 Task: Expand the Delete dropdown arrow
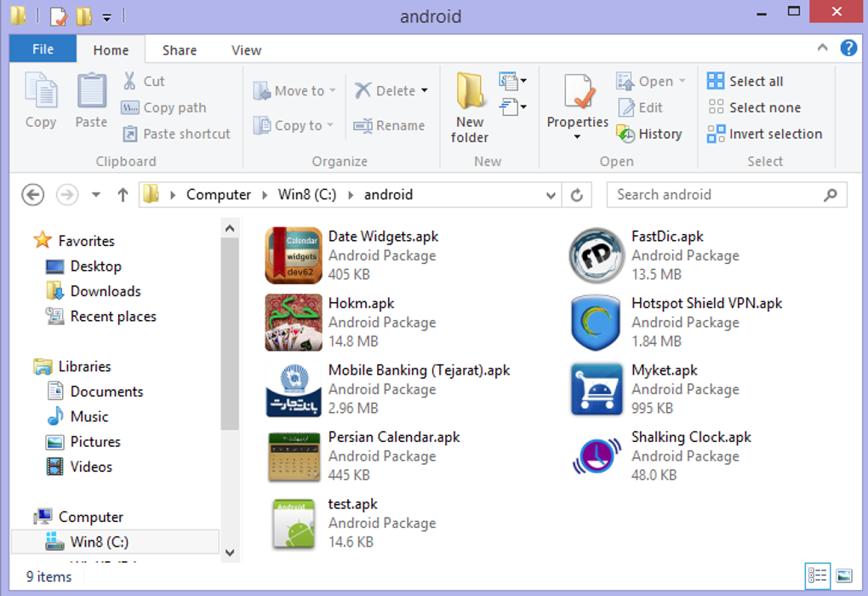click(x=425, y=91)
